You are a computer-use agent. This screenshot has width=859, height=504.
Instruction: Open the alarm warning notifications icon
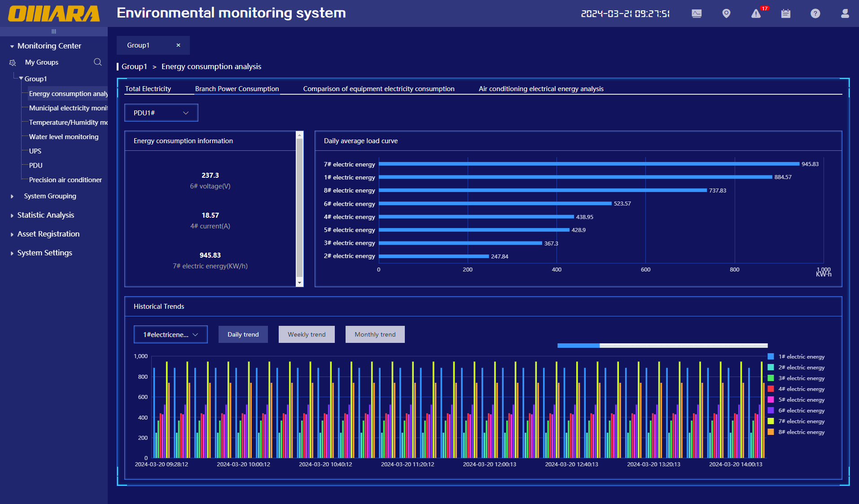click(756, 13)
